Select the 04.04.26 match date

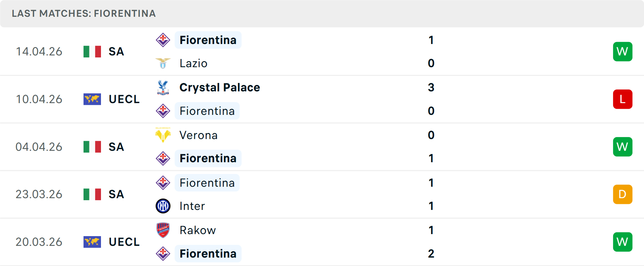(x=39, y=147)
